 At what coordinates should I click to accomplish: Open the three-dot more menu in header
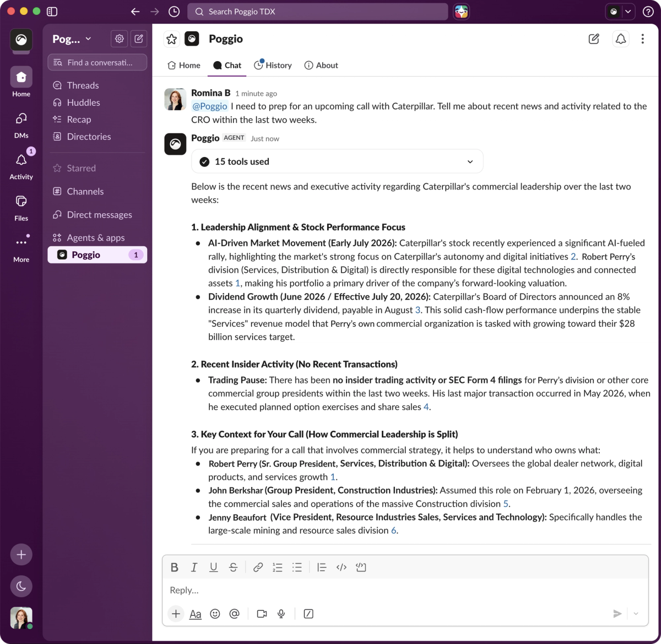tap(642, 39)
